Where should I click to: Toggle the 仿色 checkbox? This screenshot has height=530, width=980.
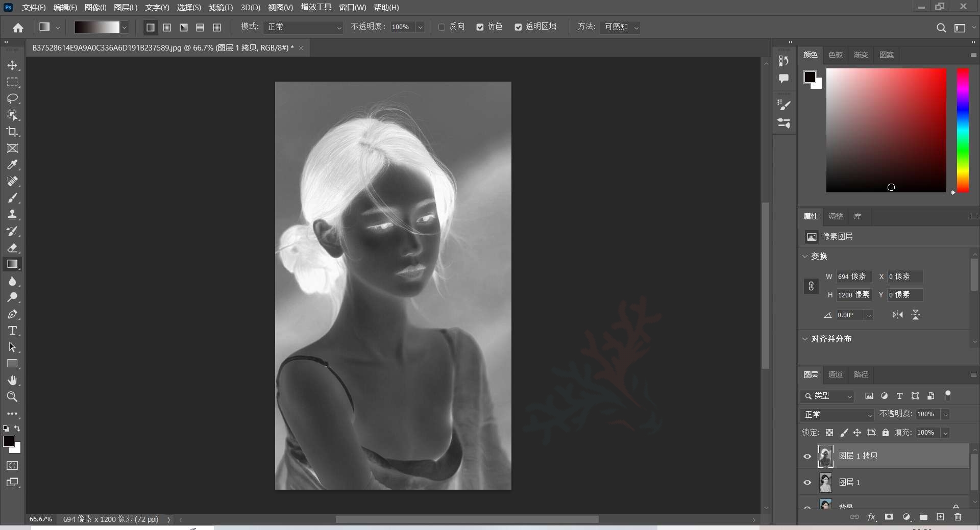(480, 27)
